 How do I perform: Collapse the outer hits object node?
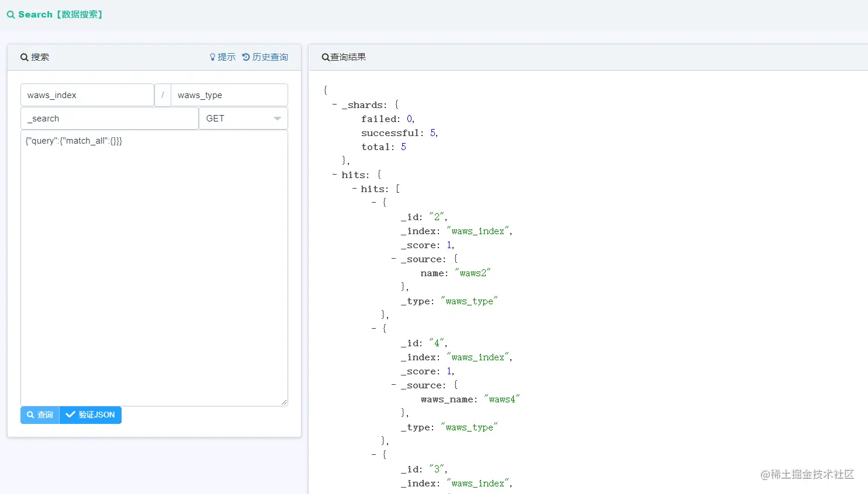335,175
